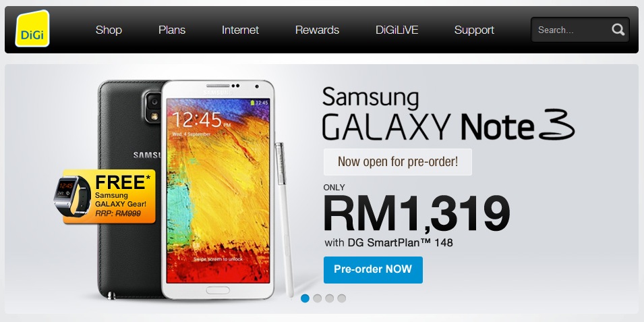Open the Shop menu

click(x=109, y=30)
